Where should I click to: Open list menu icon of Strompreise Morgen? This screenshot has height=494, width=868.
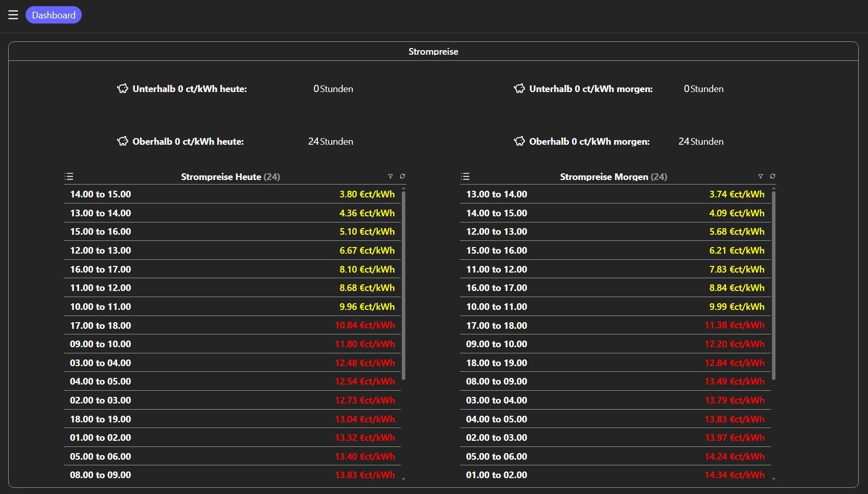tap(465, 176)
